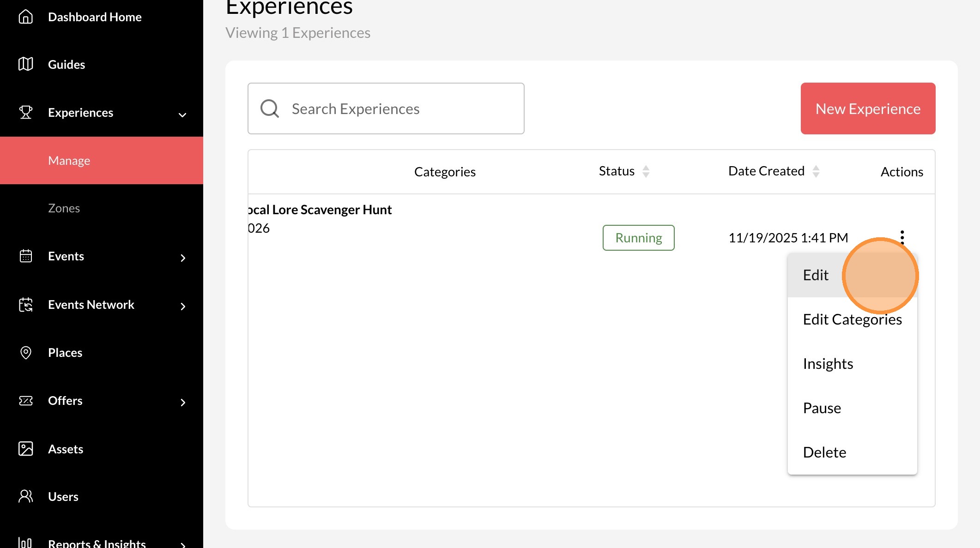Expand the Events submenu chevron
The width and height of the screenshot is (980, 548).
tap(183, 258)
